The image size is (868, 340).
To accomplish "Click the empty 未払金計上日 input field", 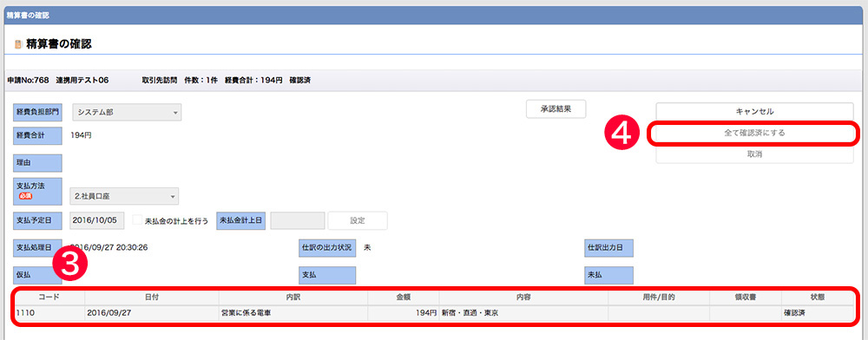I will point(297,220).
